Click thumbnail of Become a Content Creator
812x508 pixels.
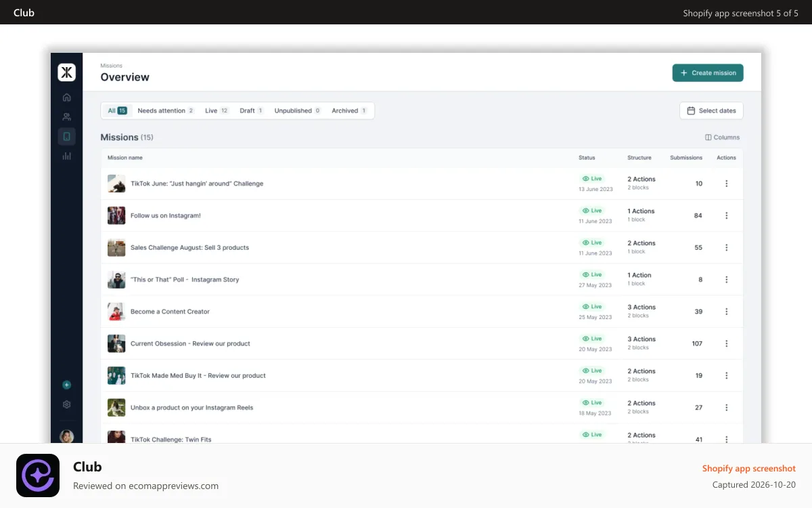coord(116,312)
